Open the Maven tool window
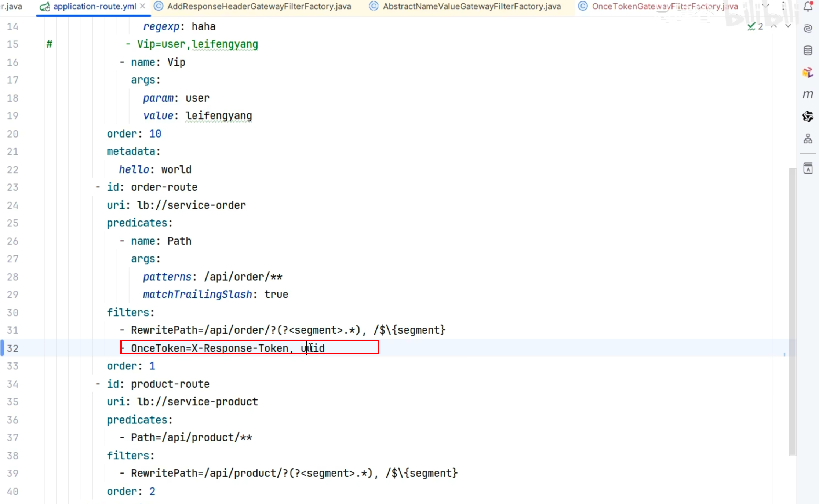Viewport: 819px width, 504px height. click(x=808, y=95)
